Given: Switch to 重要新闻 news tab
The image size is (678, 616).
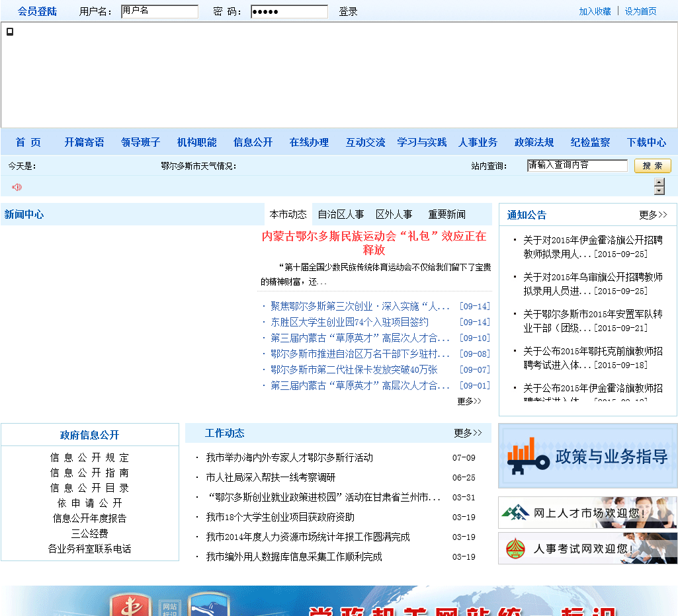Looking at the screenshot, I should [446, 214].
